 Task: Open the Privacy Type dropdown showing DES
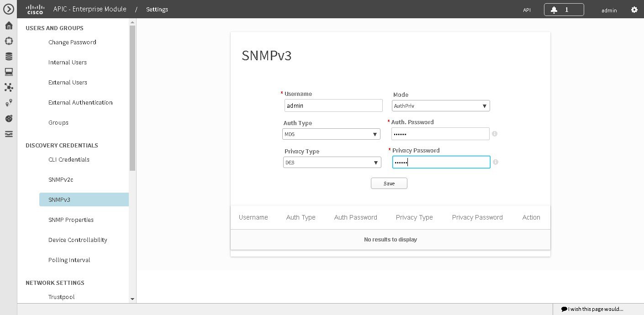pos(332,162)
